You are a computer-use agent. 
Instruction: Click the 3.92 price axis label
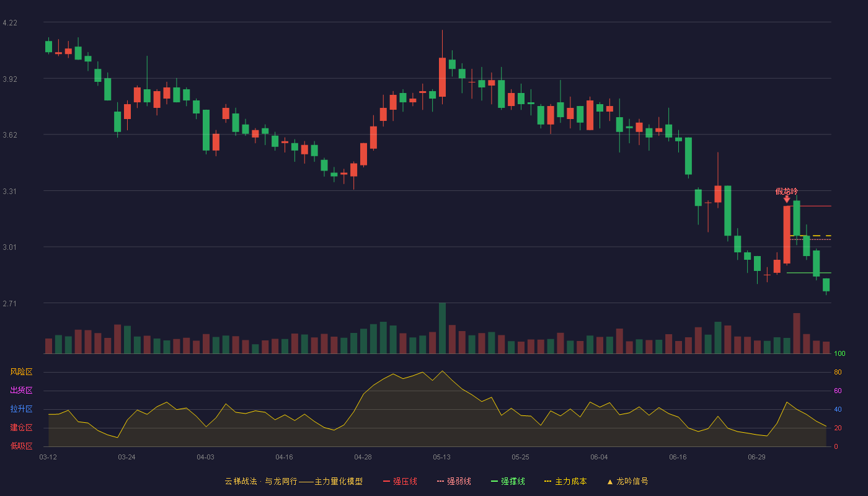coord(10,79)
